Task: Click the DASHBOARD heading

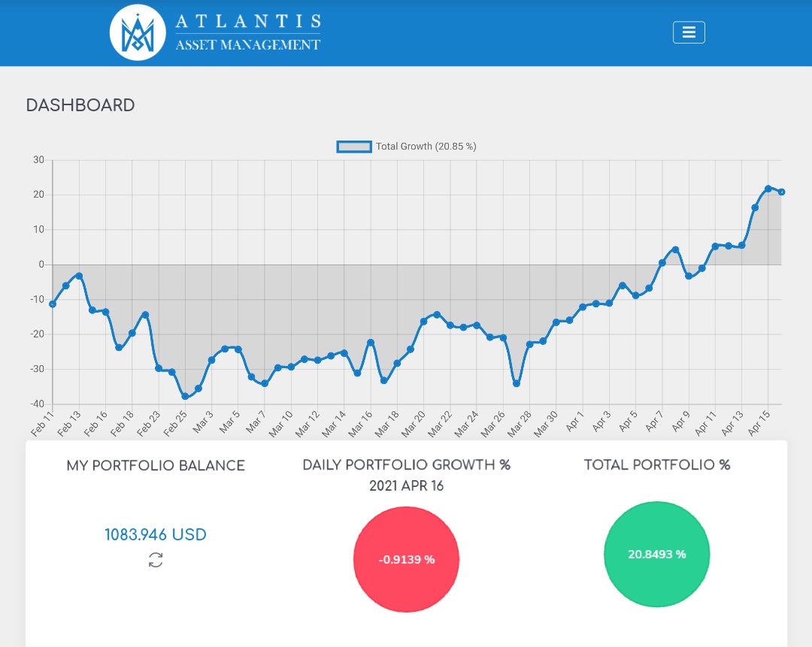Action: [80, 105]
